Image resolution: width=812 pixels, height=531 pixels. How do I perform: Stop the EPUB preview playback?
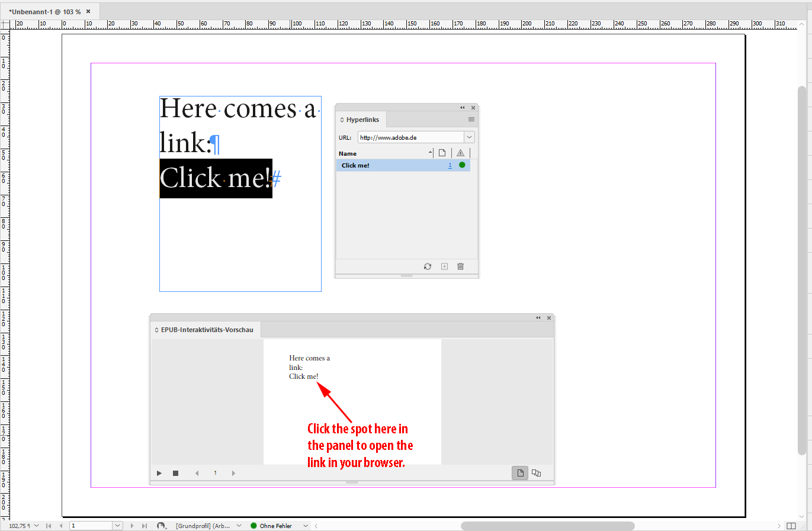click(x=175, y=473)
